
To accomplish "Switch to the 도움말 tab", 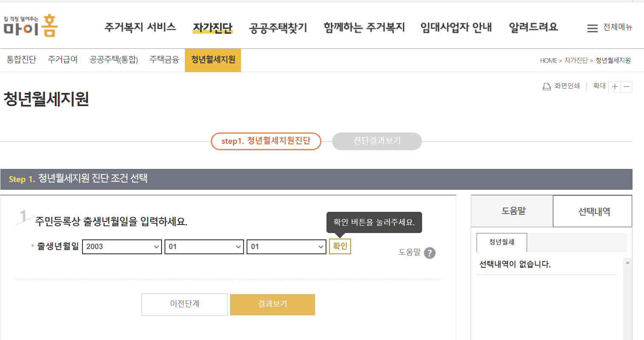I will pos(511,211).
